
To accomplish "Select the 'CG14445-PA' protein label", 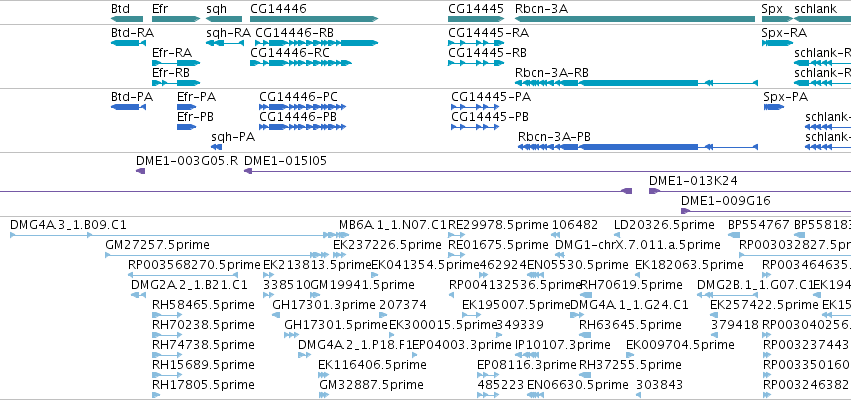I will [x=491, y=98].
